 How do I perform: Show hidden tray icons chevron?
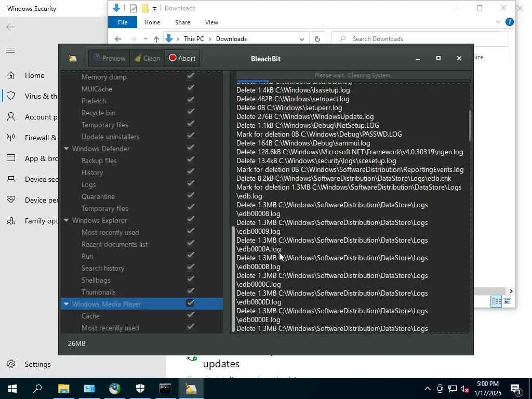428,389
